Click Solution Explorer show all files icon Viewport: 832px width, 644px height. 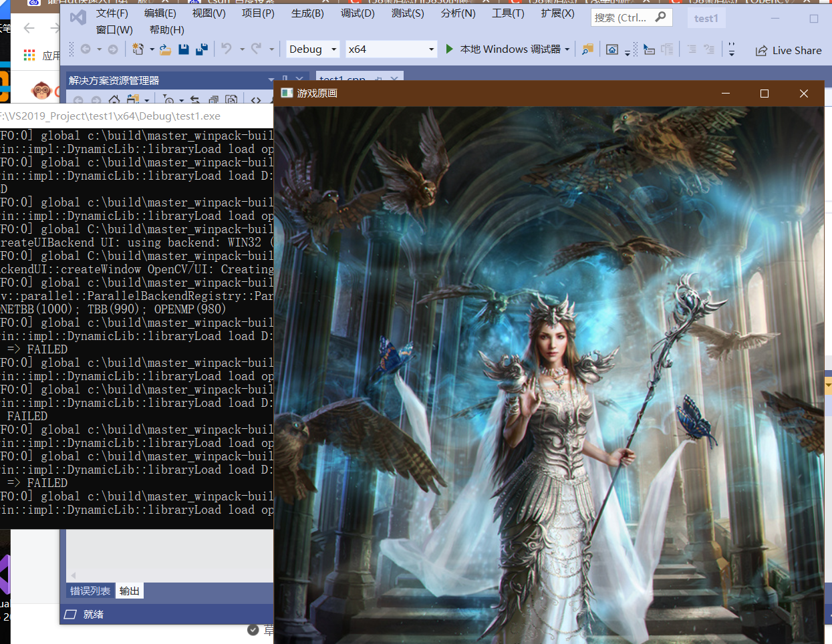pos(231,100)
